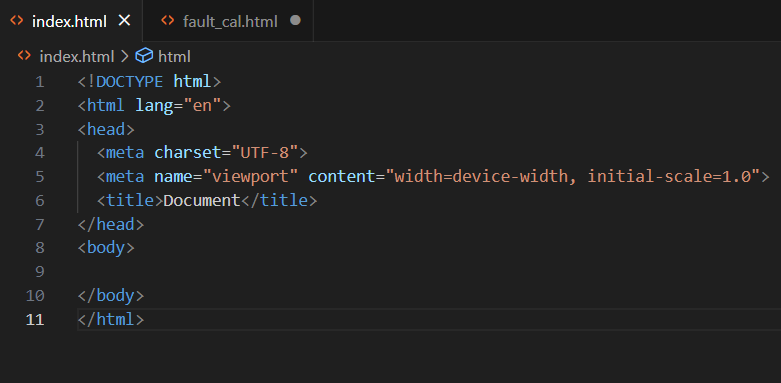Click the closing head tag
Screen dimensions: 781x383
pyautogui.click(x=111, y=225)
